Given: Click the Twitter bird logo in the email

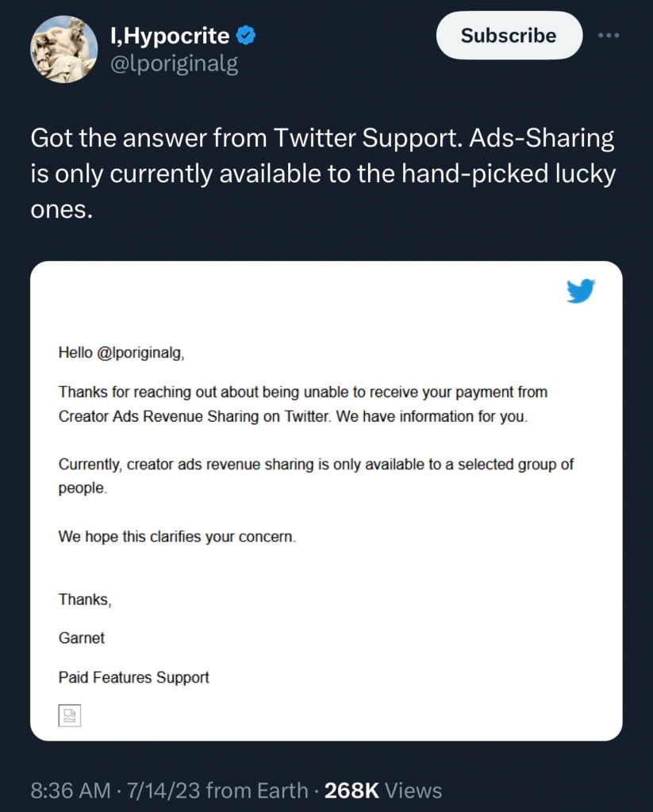Looking at the screenshot, I should pyautogui.click(x=581, y=291).
